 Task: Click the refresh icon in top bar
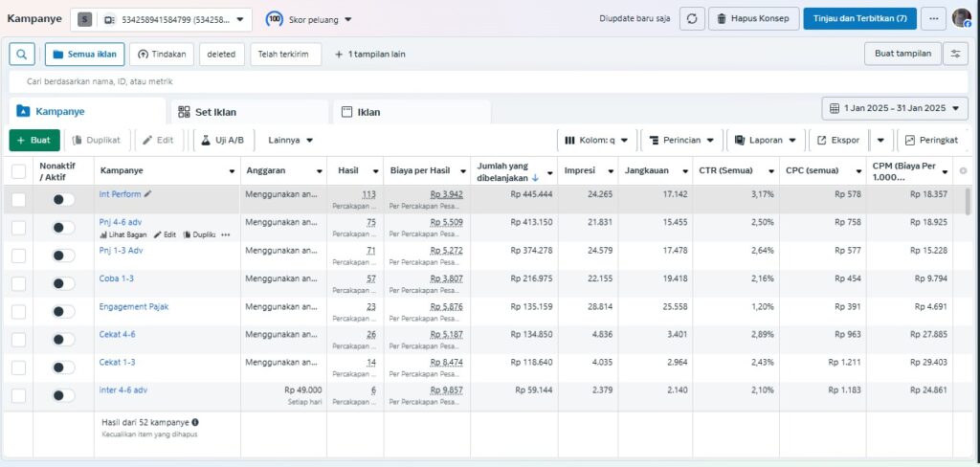coord(692,18)
